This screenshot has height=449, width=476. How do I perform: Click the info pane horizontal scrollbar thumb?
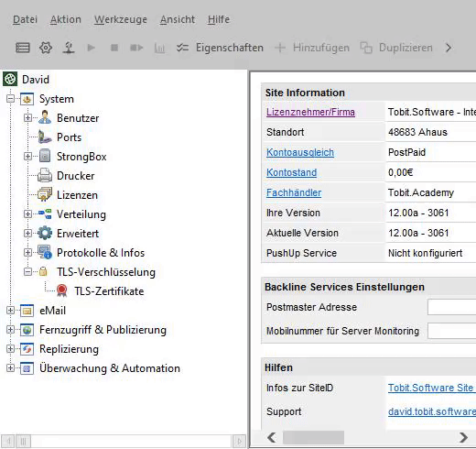tap(313, 437)
